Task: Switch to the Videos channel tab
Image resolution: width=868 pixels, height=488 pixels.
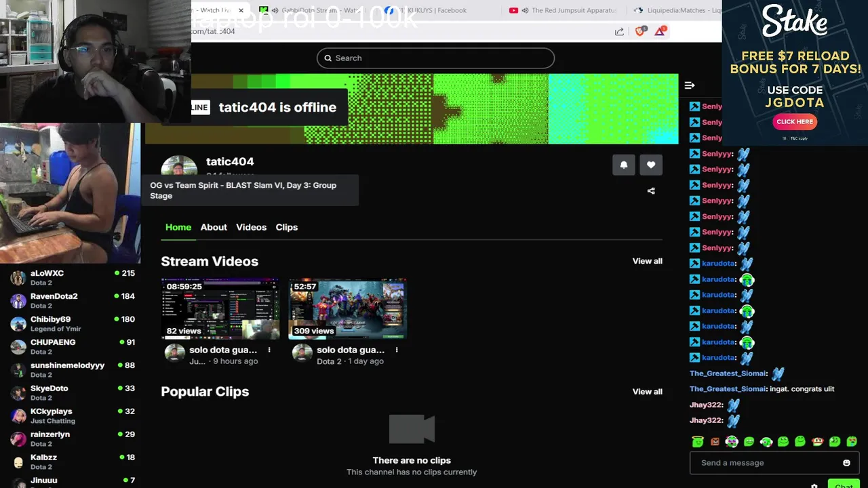Action: click(251, 228)
